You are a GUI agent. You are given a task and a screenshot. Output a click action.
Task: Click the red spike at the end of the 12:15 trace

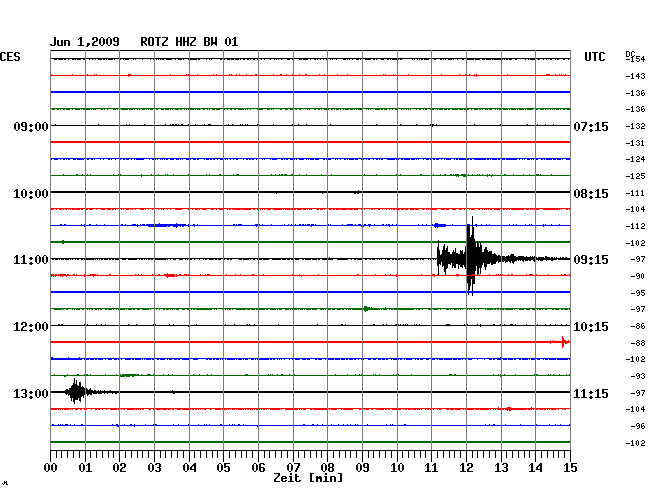[x=563, y=342]
